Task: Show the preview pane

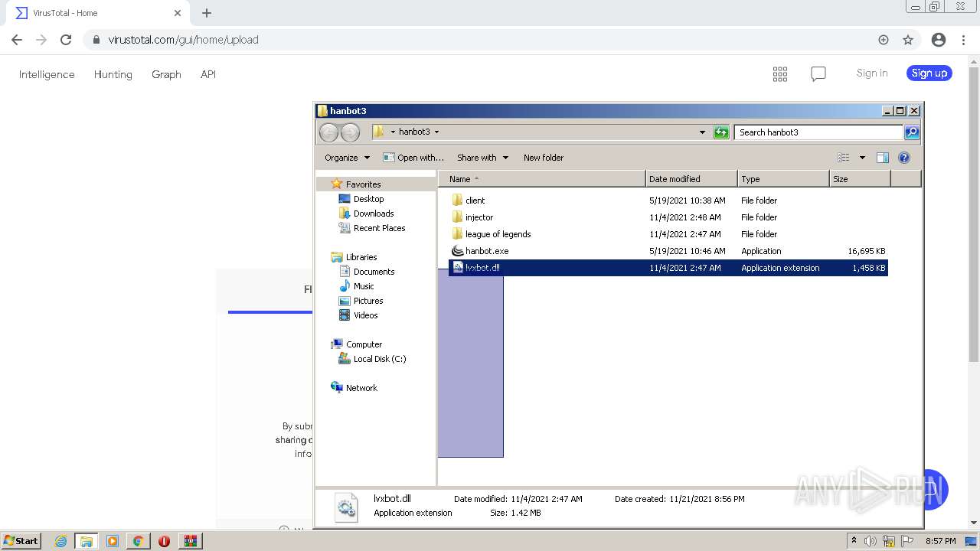Action: coord(883,158)
